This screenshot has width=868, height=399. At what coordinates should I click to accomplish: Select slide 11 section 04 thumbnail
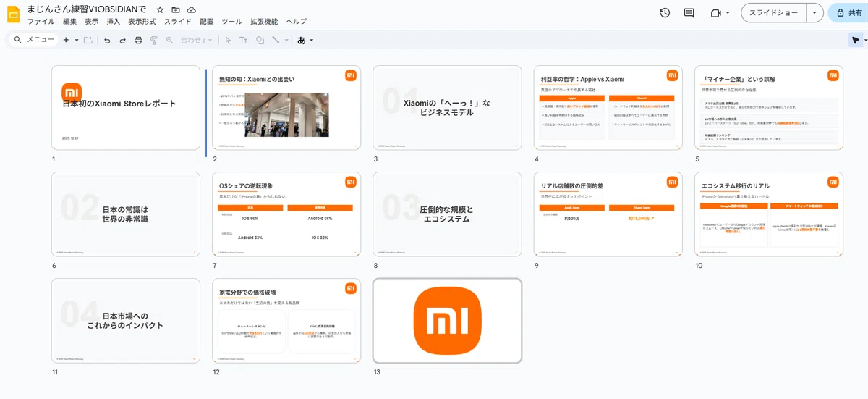point(126,321)
